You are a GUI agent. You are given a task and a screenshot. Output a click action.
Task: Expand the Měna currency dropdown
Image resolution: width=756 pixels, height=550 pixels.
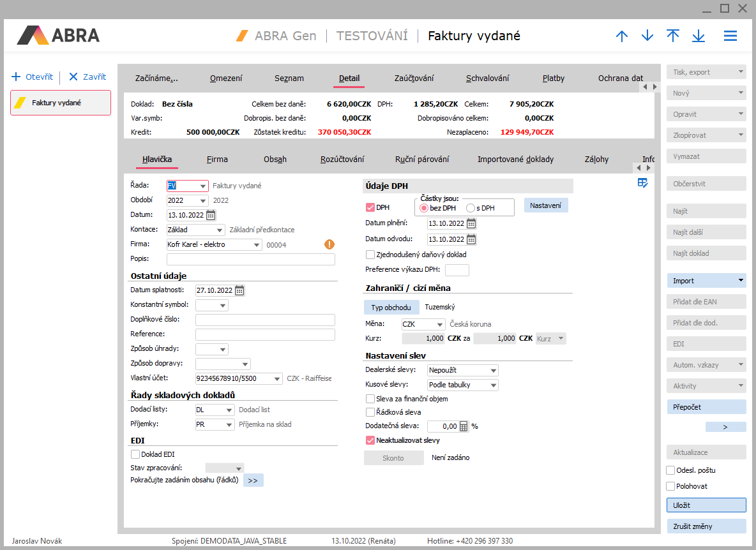(x=439, y=324)
